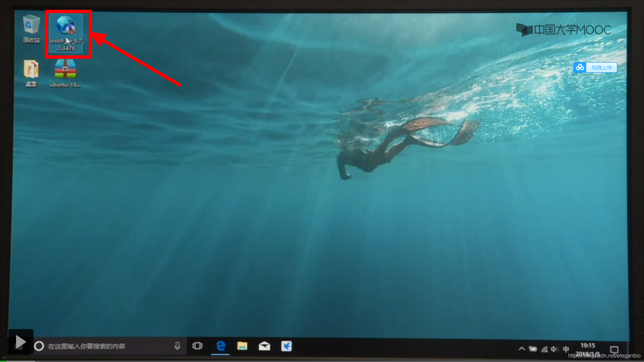This screenshot has height=362, width=644.
Task: Click the Baidu cloud drag-upload widget
Action: point(595,67)
